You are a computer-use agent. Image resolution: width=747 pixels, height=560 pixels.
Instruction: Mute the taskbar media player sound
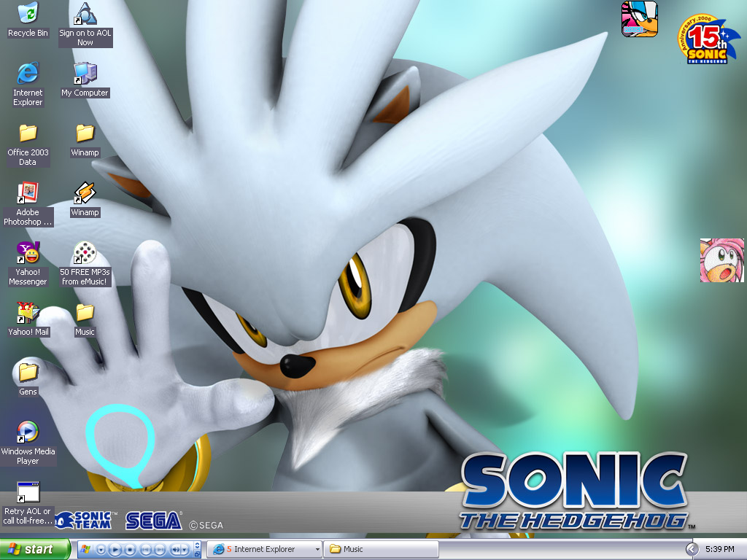175,550
